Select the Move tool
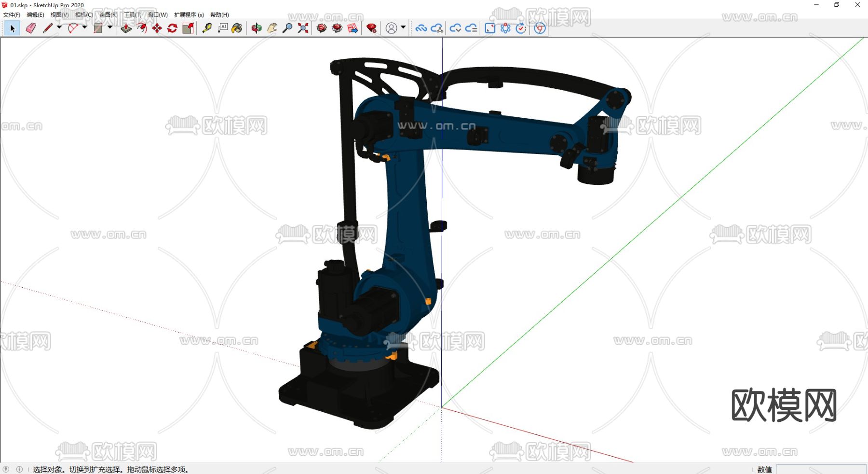The width and height of the screenshot is (868, 474). pos(157,28)
